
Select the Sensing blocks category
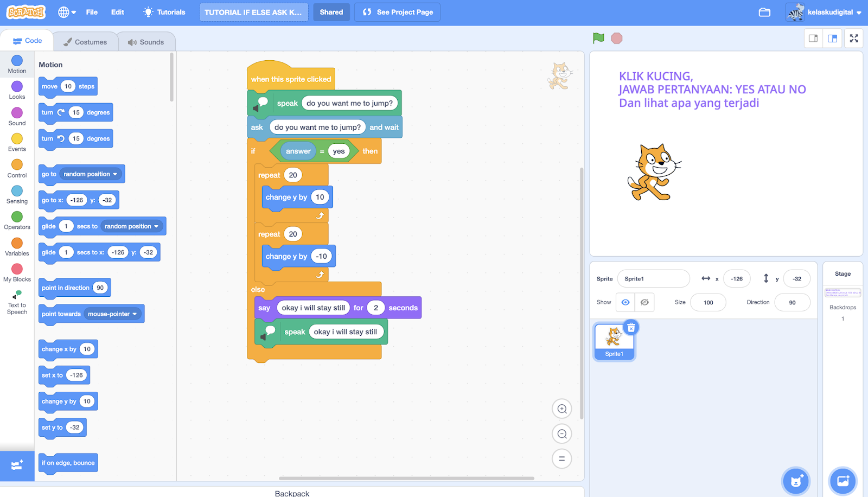tap(17, 194)
